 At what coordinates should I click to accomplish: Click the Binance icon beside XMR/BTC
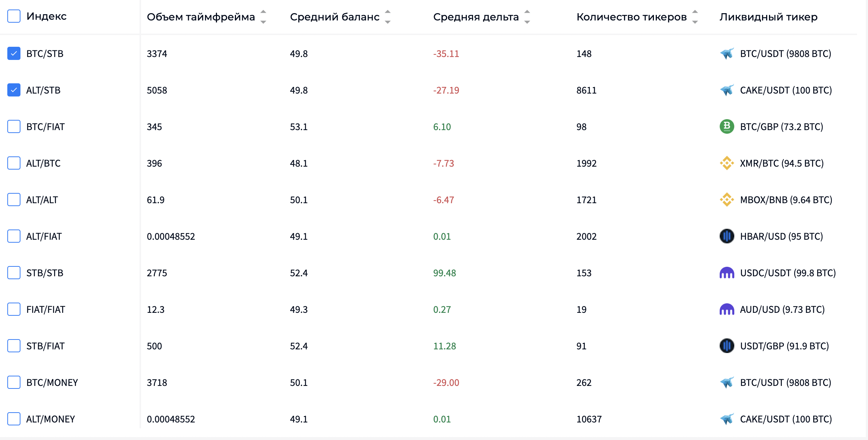727,163
